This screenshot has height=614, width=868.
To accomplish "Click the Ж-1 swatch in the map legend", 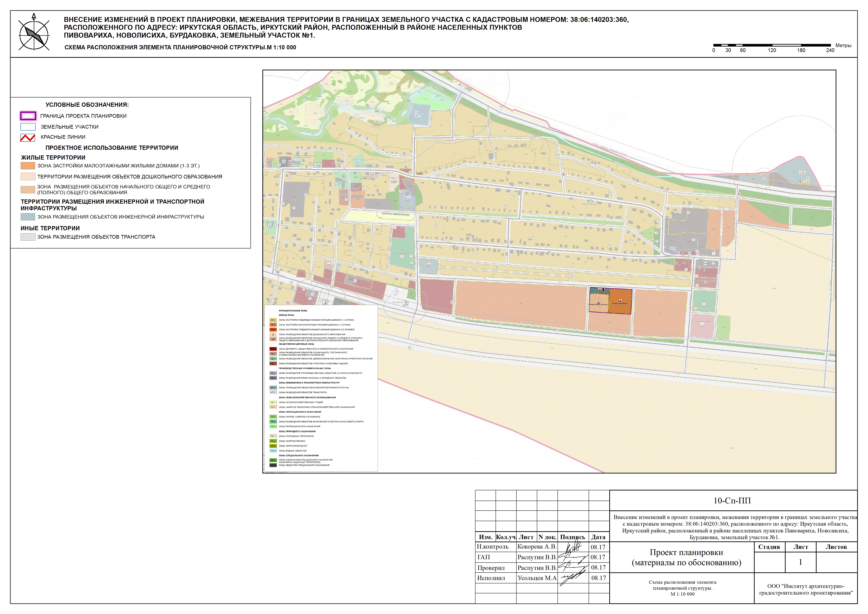I will [273, 320].
